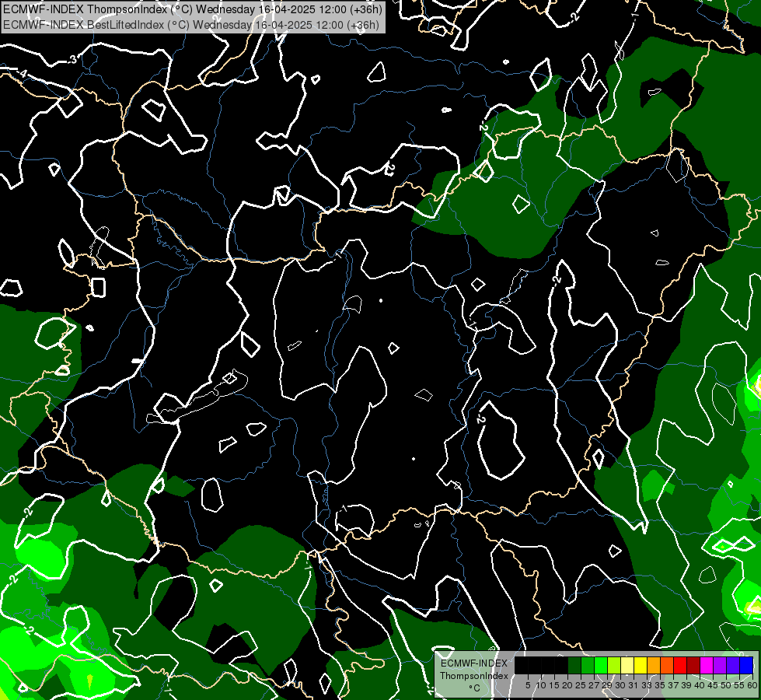Click legend tick label 25
Viewport: 761px width, 700px height.
(581, 685)
